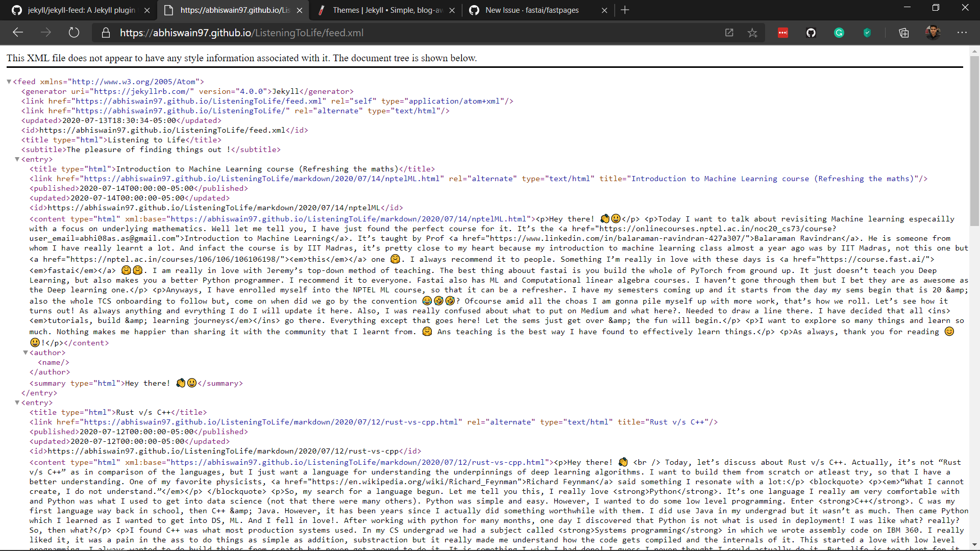The width and height of the screenshot is (980, 551).
Task: Reload the feed.xml page
Action: pyautogui.click(x=73, y=32)
